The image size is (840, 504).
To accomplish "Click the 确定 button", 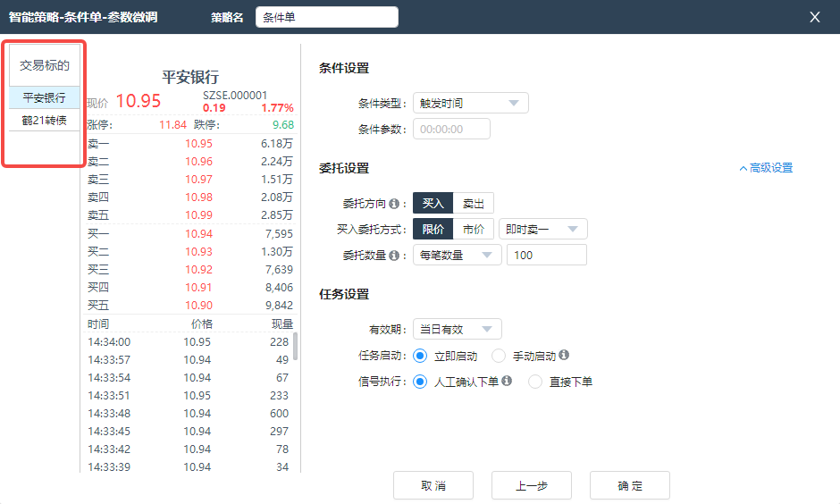I will [629, 486].
